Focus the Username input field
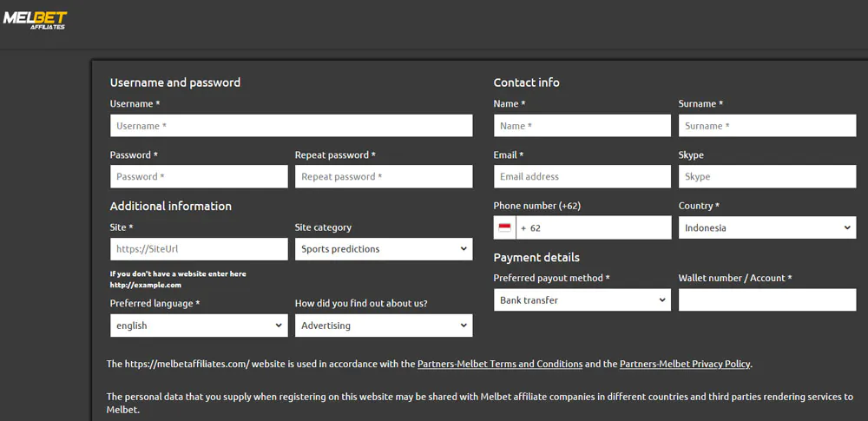This screenshot has height=421, width=868. 291,126
